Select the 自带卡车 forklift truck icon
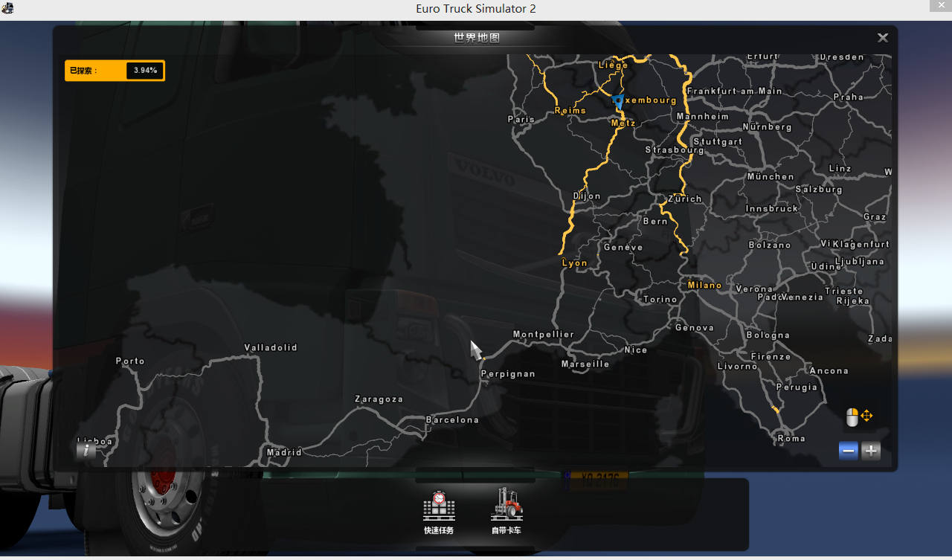This screenshot has height=560, width=952. [506, 506]
